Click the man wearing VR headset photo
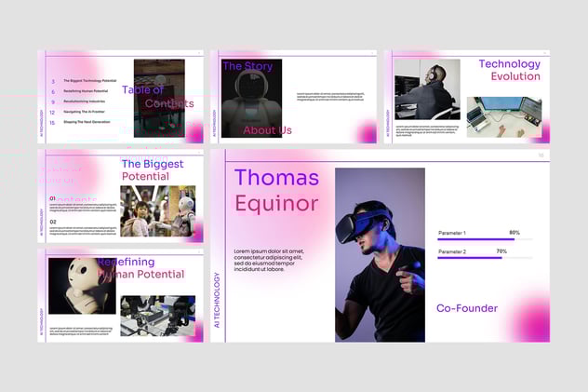The width and height of the screenshot is (588, 392). tap(380, 254)
